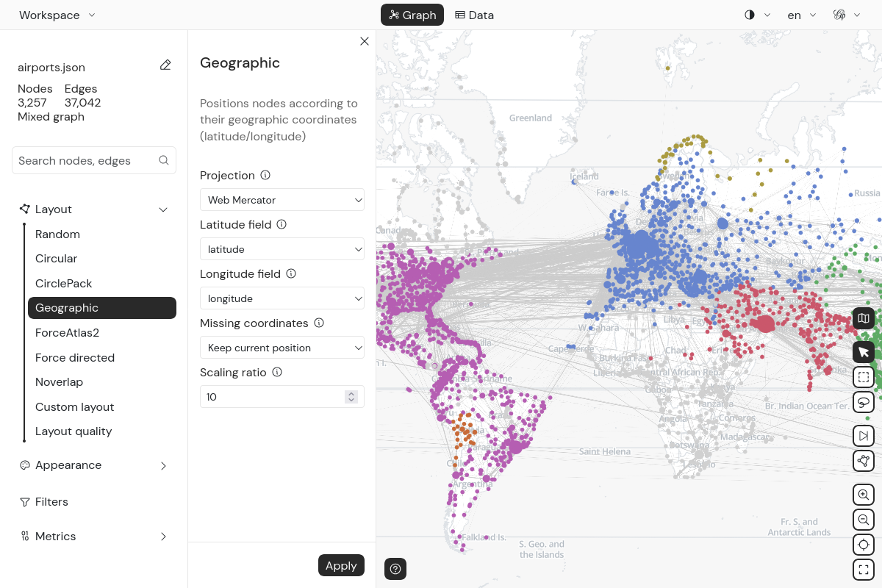This screenshot has height=588, width=882.
Task: Open the Workspace dropdown
Action: [x=57, y=15]
